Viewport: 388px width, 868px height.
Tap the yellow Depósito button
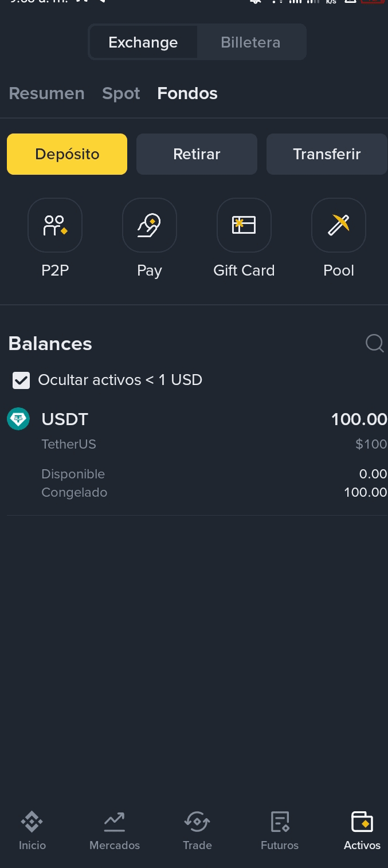pyautogui.click(x=67, y=154)
